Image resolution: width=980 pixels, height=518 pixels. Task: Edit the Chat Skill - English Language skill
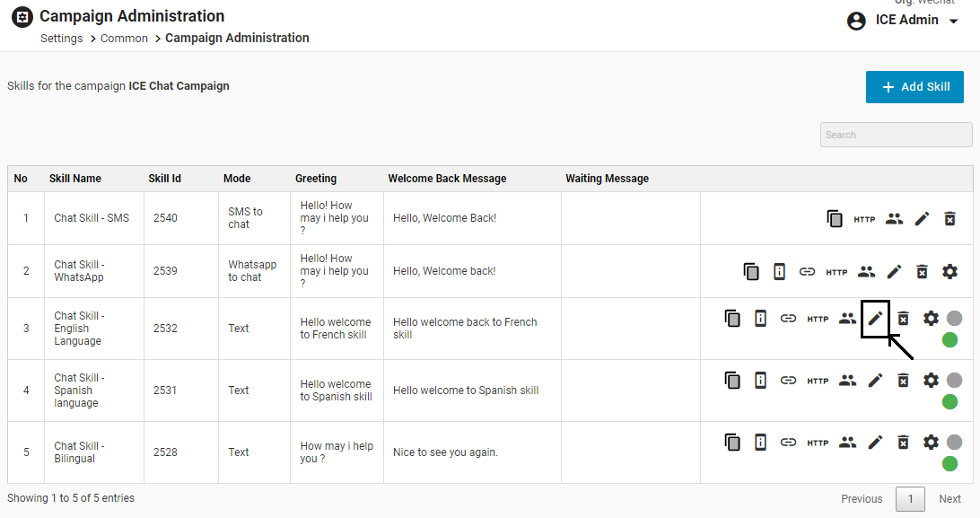click(x=875, y=319)
